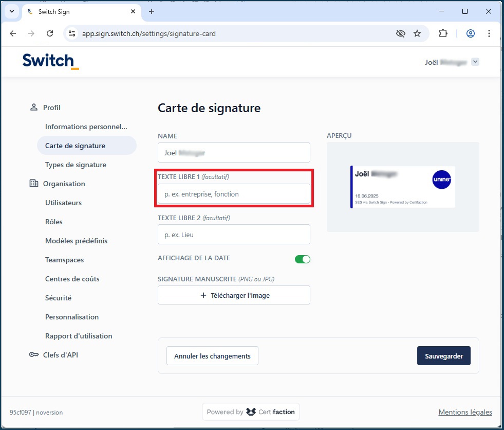Click Télécharger l'image upload button
Viewport: 504px width, 430px height.
234,295
